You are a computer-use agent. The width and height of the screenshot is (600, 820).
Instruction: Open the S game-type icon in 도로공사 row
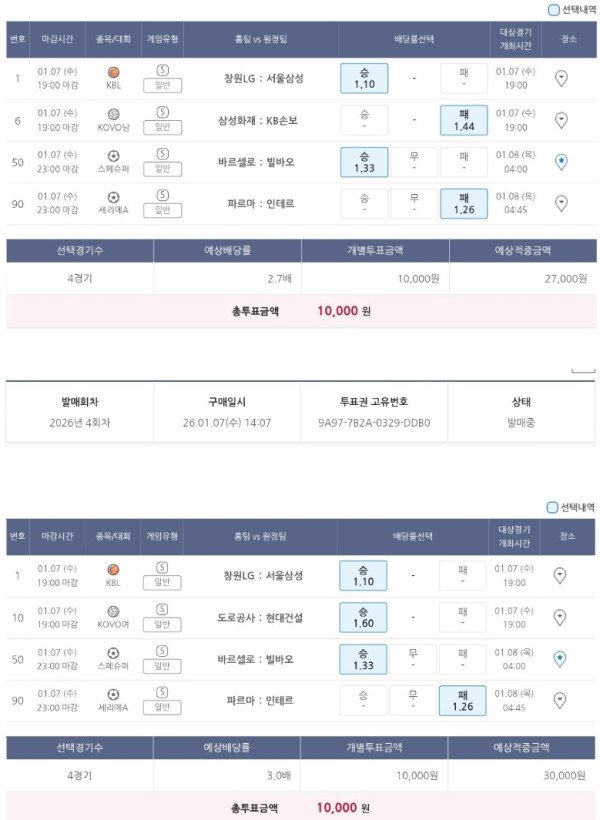point(163,609)
